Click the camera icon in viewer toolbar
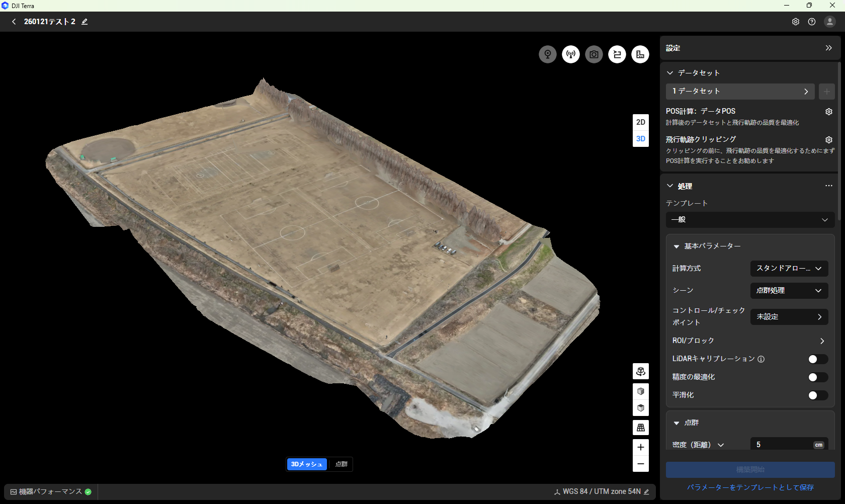This screenshot has height=504, width=845. pos(594,54)
